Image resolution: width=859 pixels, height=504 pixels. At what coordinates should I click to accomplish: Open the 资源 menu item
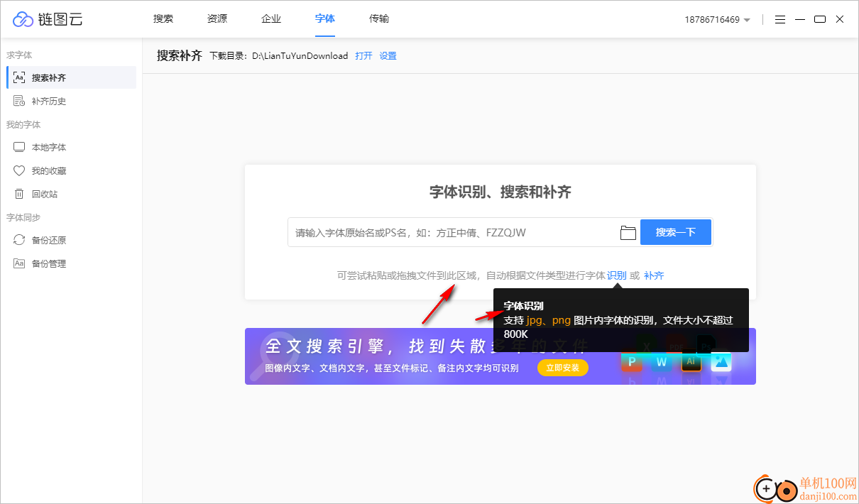217,18
